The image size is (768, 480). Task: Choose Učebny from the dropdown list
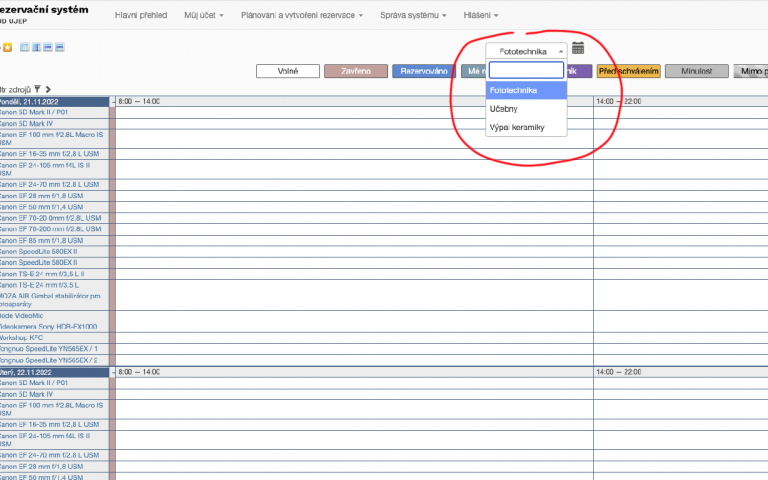[x=503, y=108]
